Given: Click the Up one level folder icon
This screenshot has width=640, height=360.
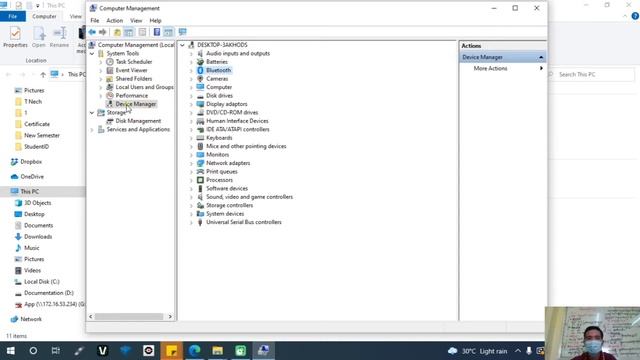Looking at the screenshot, I should [x=117, y=32].
